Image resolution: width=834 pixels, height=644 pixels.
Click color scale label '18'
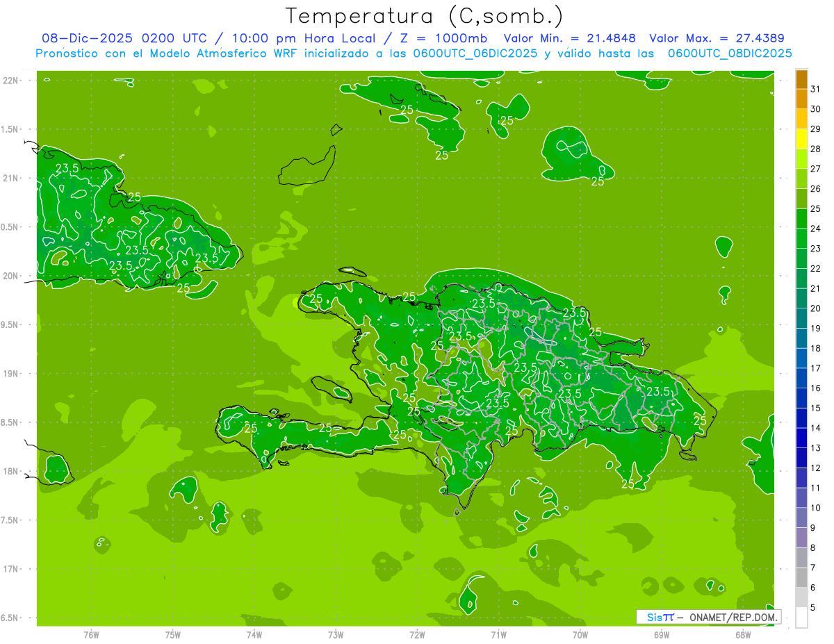[x=815, y=348]
